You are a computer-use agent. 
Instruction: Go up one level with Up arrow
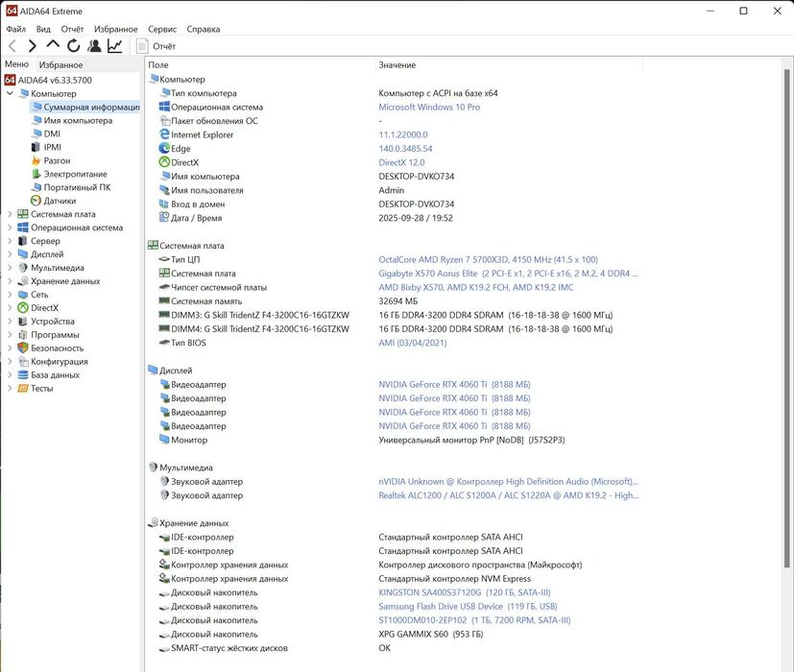point(53,45)
